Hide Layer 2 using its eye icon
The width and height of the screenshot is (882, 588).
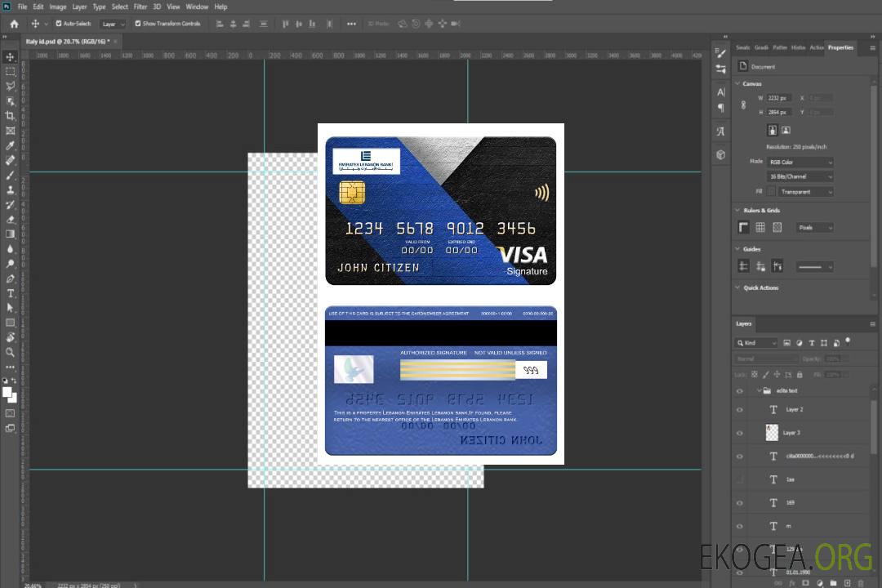[x=740, y=410]
